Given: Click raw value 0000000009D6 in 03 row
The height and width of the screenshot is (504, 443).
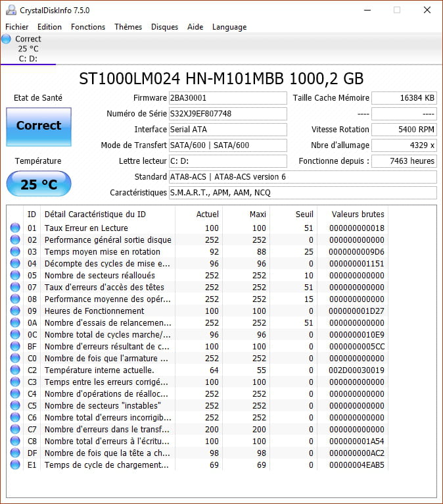Looking at the screenshot, I should pyautogui.click(x=356, y=252).
